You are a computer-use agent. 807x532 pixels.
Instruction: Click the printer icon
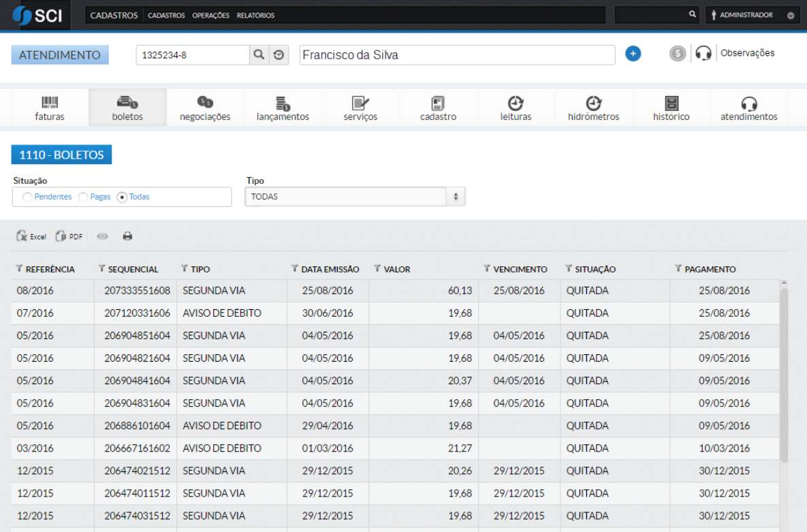(127, 236)
